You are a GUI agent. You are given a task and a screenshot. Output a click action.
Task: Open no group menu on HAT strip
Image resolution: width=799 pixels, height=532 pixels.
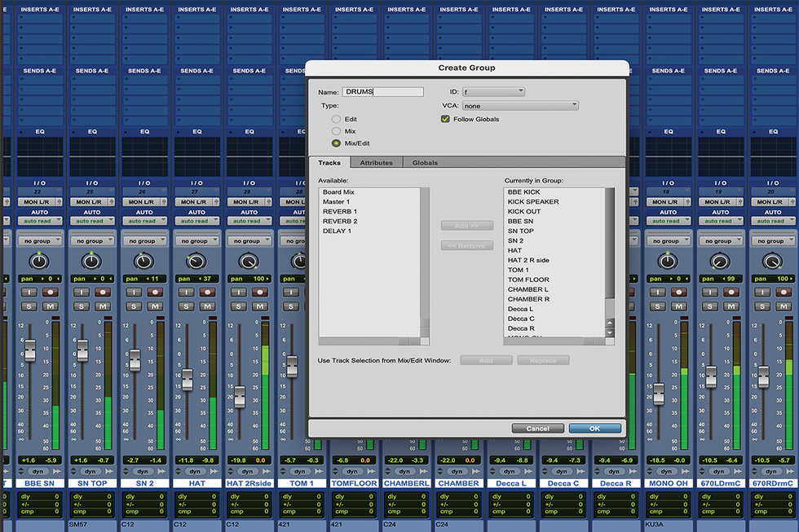[197, 241]
